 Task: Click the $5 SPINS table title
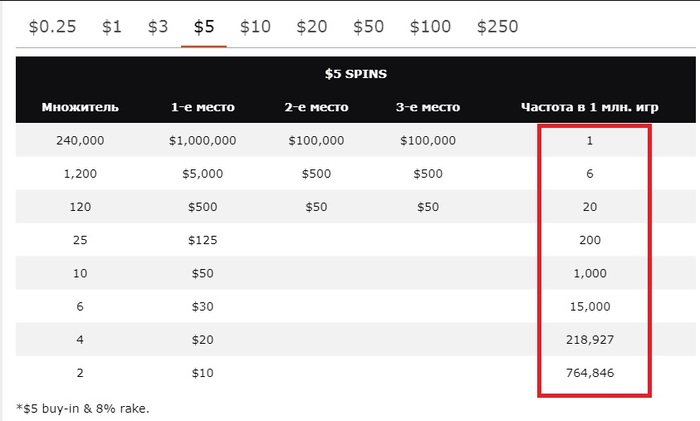coord(356,74)
